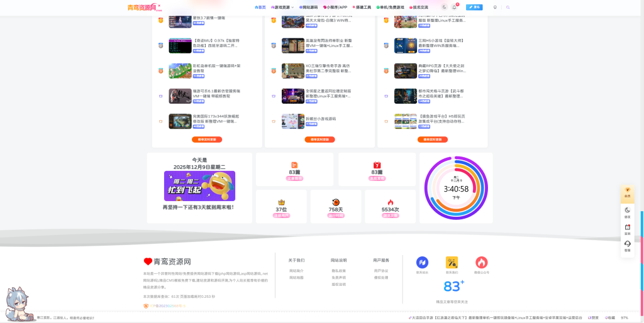Click rank medal beside XO三端引擎 post
This screenshot has height=323, width=644.
(274, 70)
